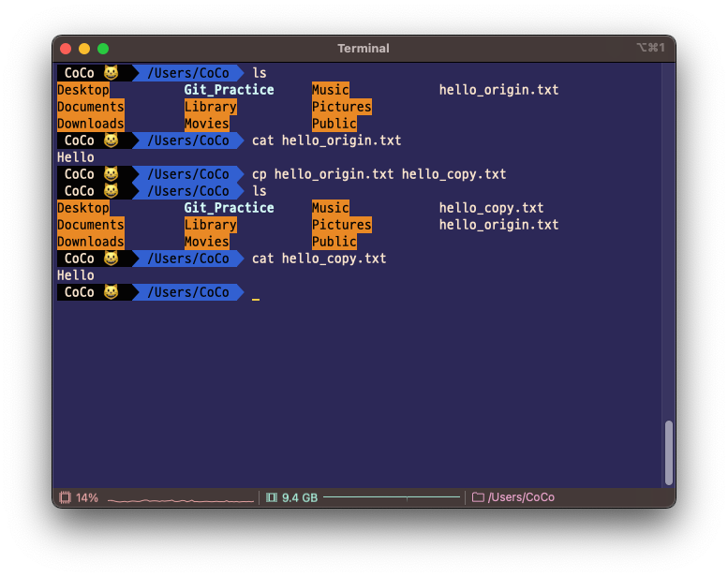The width and height of the screenshot is (728, 577).
Task: Minimize Terminal using the yellow button
Action: click(x=84, y=49)
